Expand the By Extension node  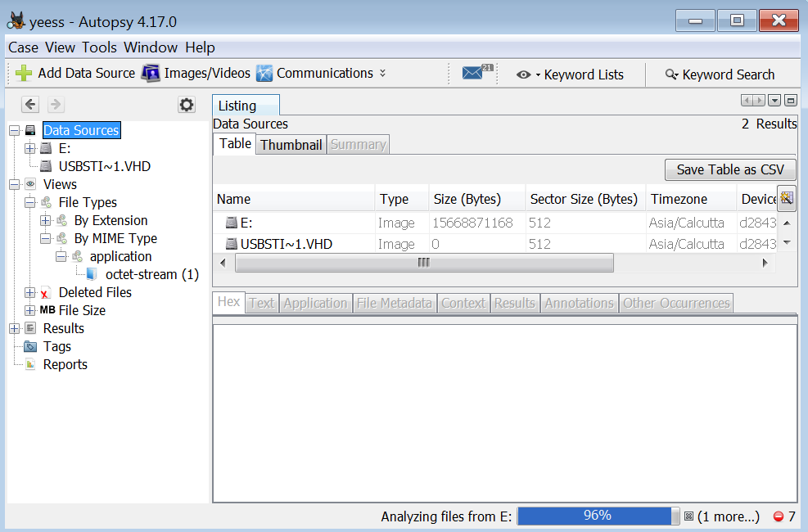(45, 220)
